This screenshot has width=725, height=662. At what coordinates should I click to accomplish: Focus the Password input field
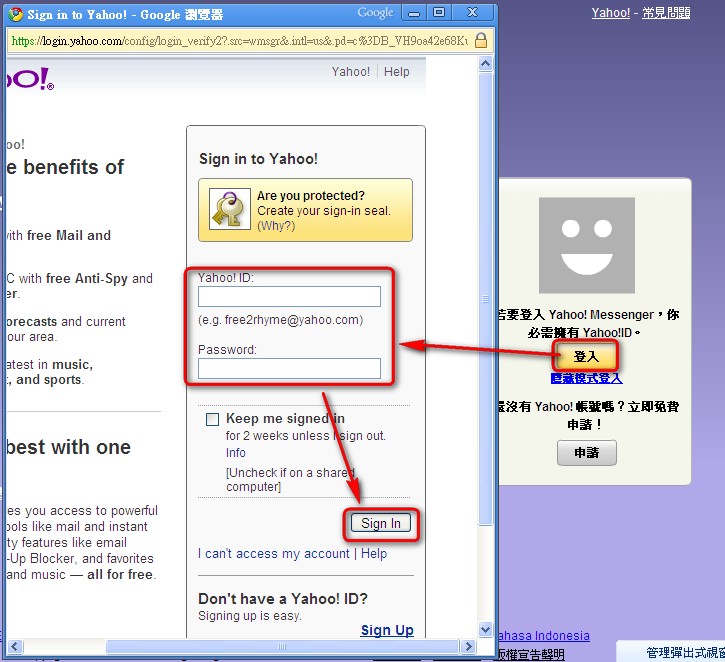[289, 368]
